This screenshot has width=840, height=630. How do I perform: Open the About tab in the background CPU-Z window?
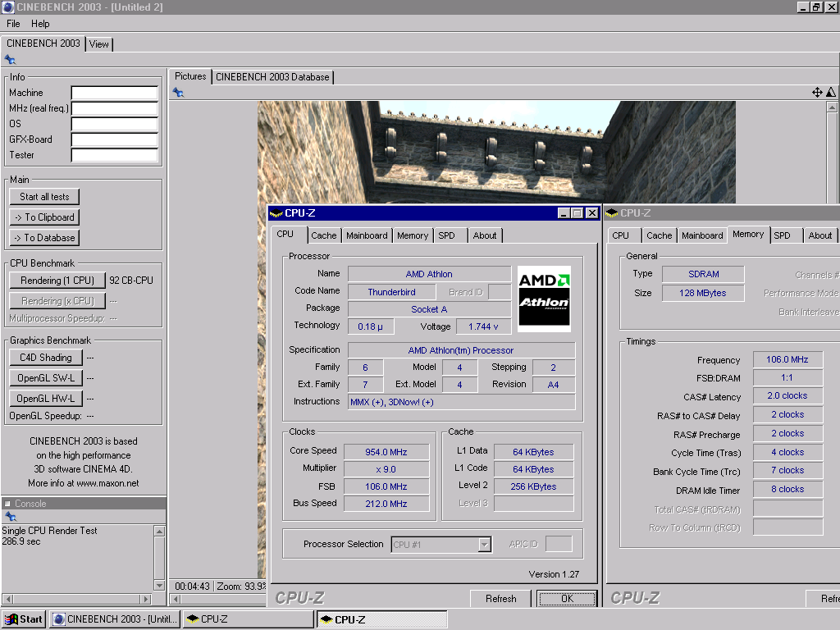(x=819, y=235)
